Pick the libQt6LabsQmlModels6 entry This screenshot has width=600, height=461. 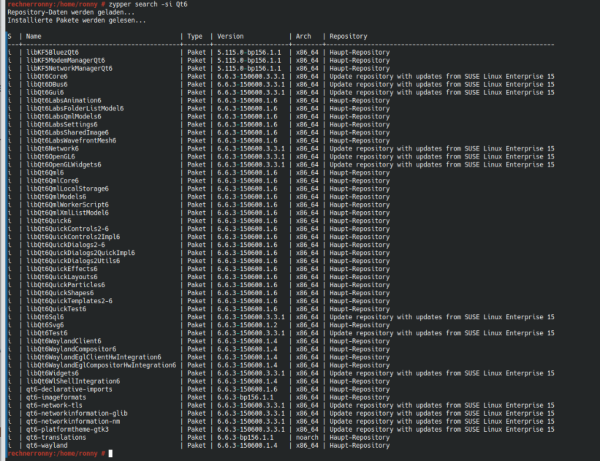(64, 117)
